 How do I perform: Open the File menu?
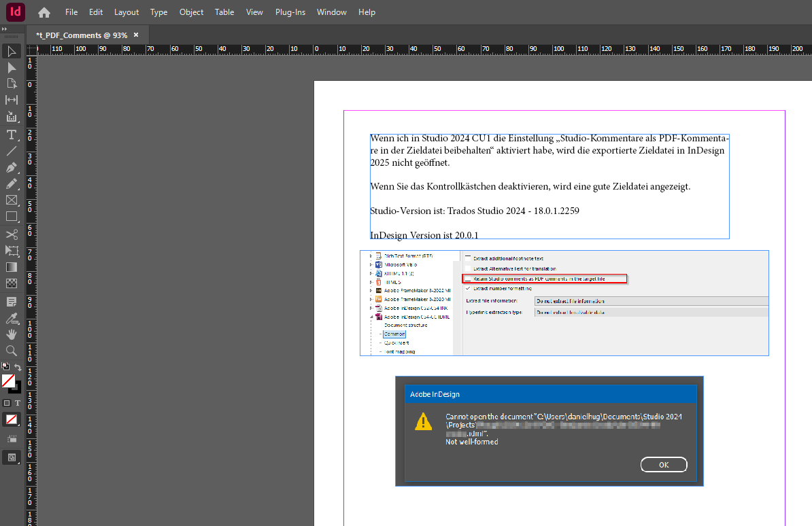pos(71,12)
